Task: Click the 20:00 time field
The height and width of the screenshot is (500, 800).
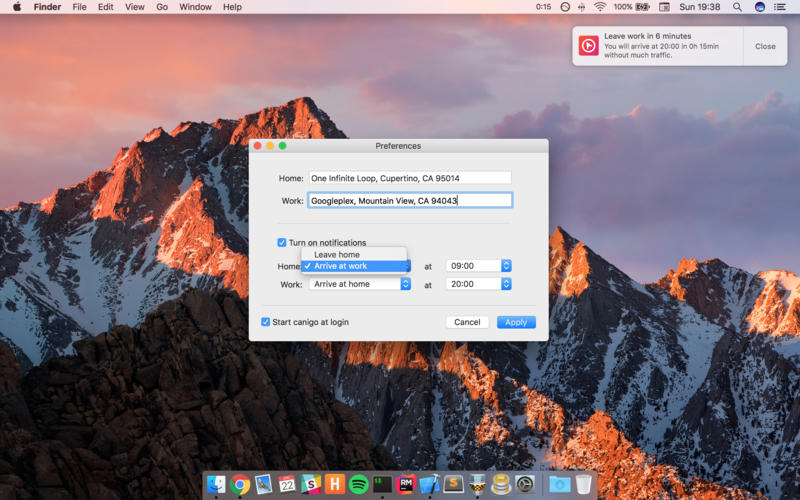Action: (x=473, y=284)
